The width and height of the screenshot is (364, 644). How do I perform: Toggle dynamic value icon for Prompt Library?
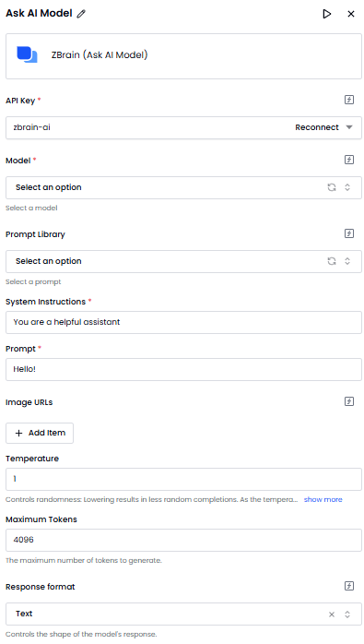pos(349,233)
